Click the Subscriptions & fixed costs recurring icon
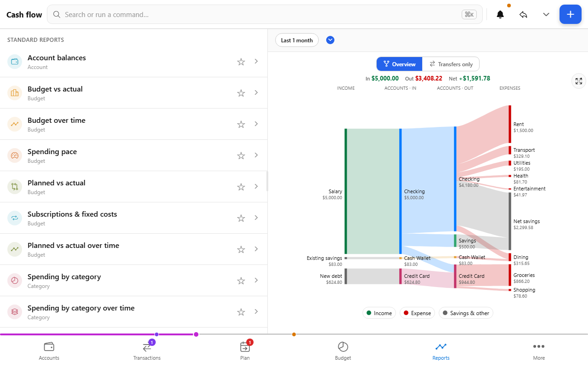 click(x=15, y=218)
